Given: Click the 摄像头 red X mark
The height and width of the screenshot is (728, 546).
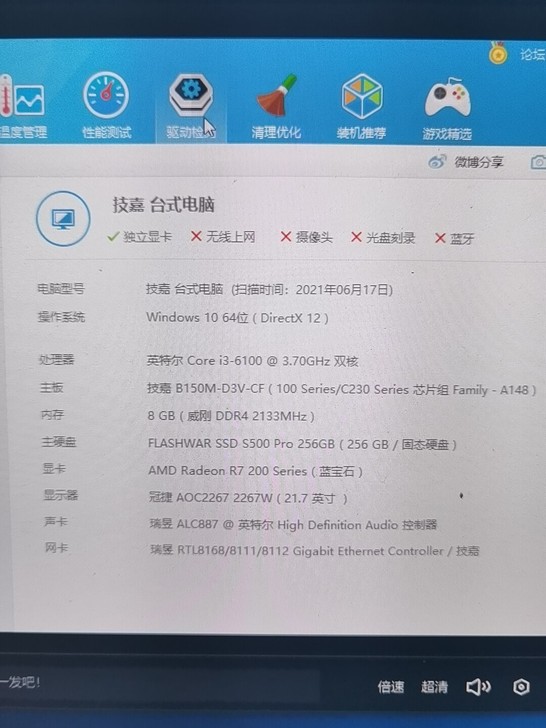Looking at the screenshot, I should pos(286,237).
